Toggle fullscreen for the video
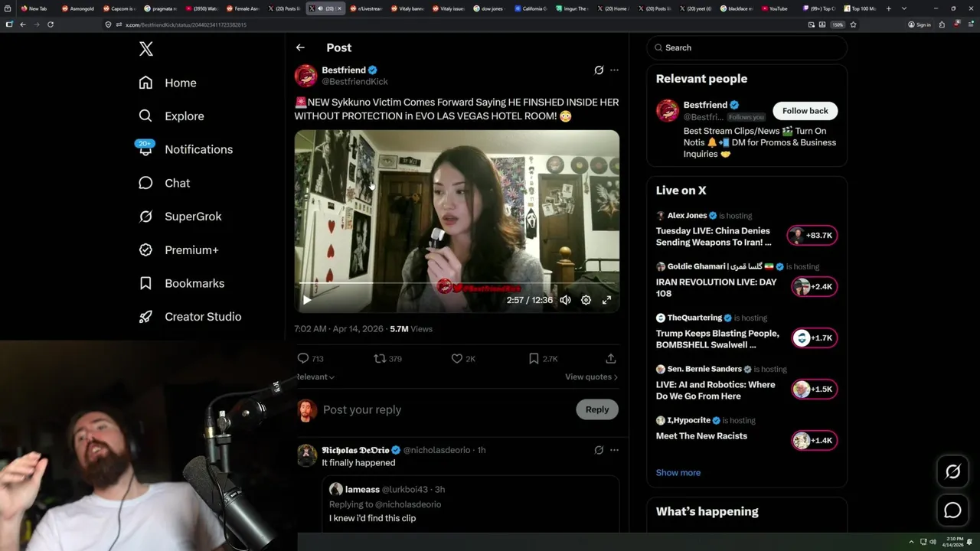The image size is (980, 551). click(606, 300)
